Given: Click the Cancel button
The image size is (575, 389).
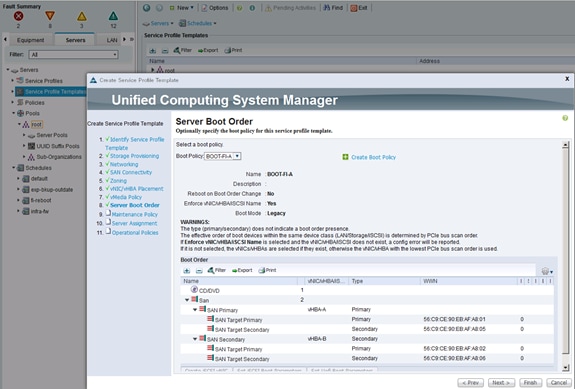Looking at the screenshot, I should click(559, 383).
